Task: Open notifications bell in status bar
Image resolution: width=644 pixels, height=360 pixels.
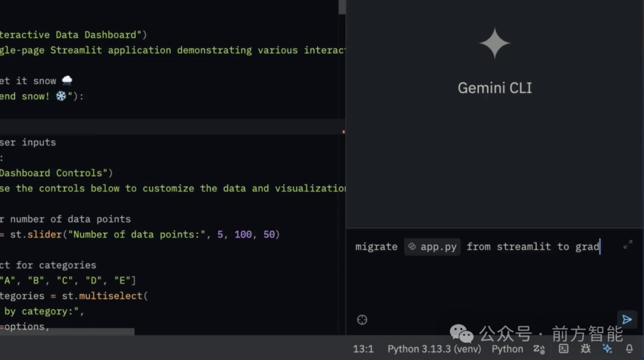Action: [629, 349]
